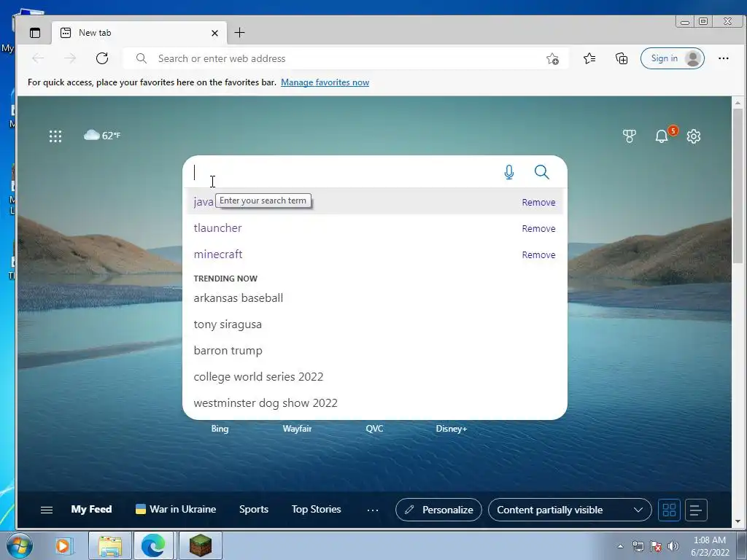Open the QVC quick link
The height and width of the screenshot is (560, 747).
coord(374,429)
